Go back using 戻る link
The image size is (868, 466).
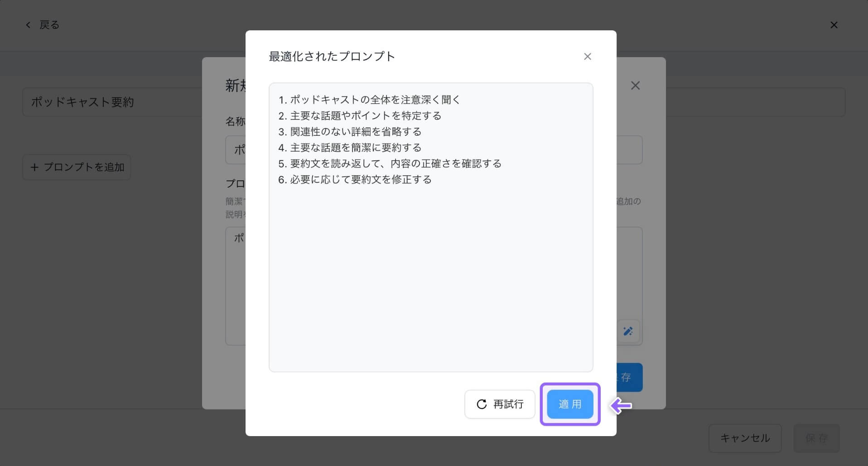(42, 25)
